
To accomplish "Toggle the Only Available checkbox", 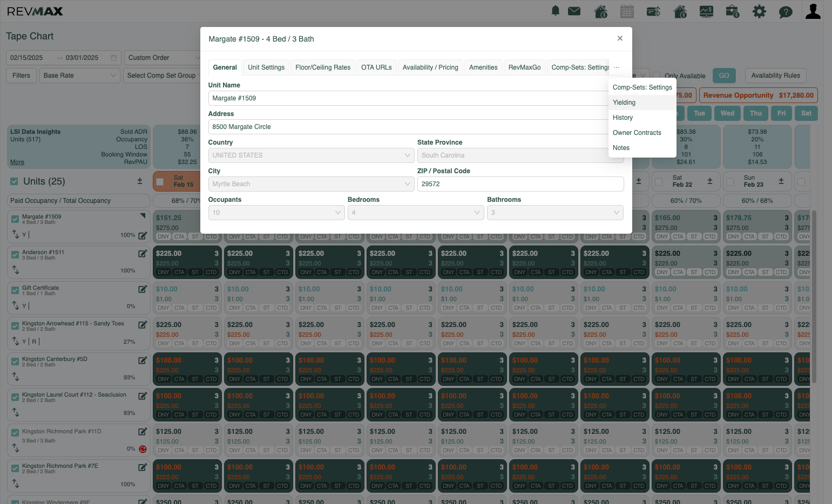I will [657, 76].
